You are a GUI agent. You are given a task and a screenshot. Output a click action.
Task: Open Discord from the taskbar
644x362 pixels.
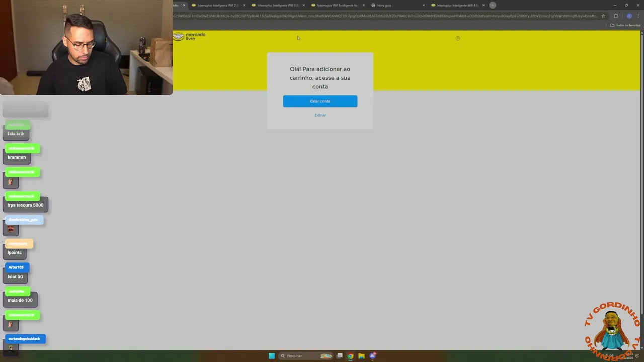click(x=373, y=356)
